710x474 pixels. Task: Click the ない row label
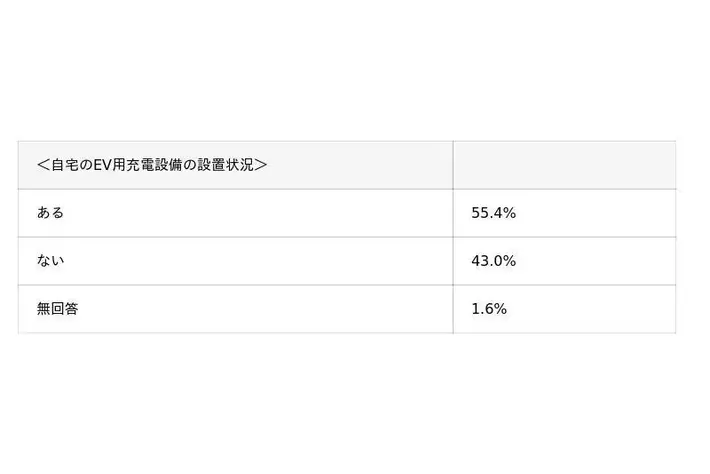(x=50, y=260)
